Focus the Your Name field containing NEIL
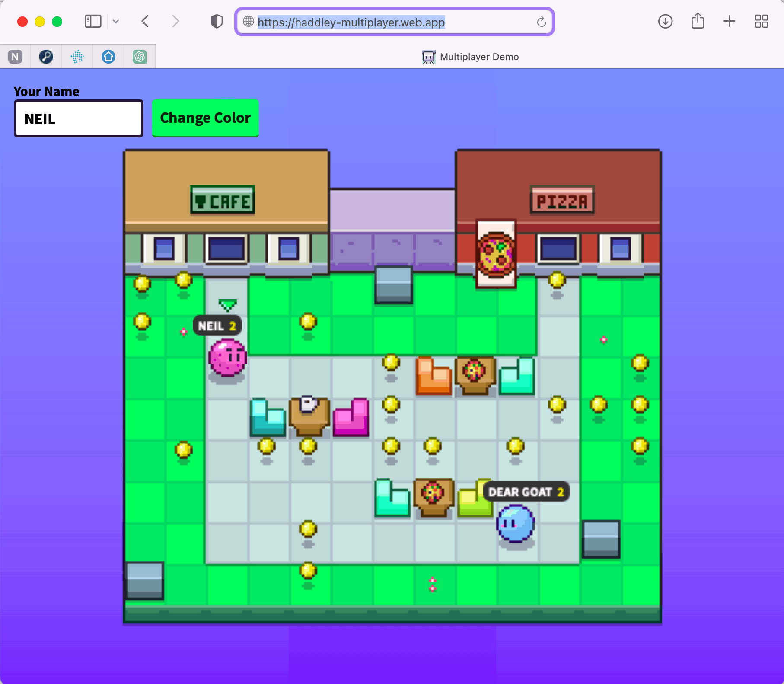 click(x=79, y=118)
